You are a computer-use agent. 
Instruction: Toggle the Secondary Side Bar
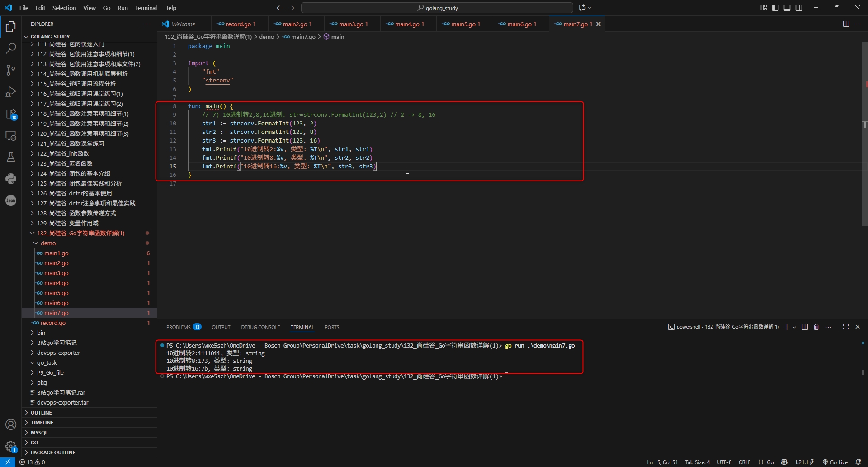click(x=799, y=8)
